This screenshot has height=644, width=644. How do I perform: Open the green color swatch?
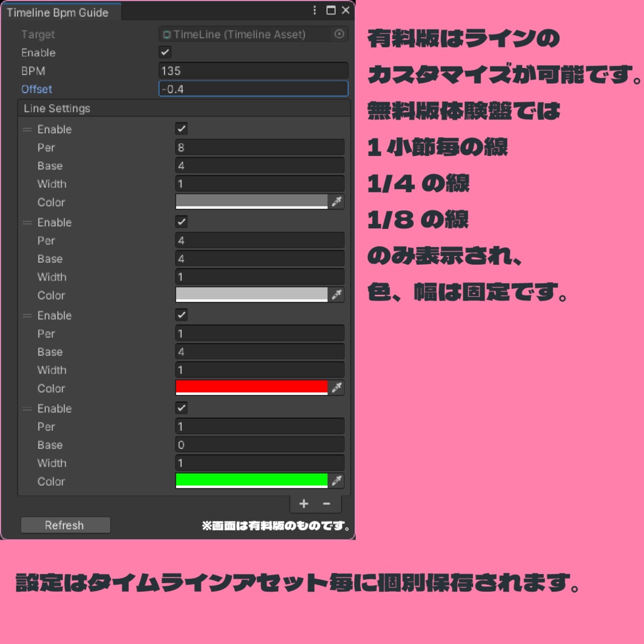click(x=252, y=481)
